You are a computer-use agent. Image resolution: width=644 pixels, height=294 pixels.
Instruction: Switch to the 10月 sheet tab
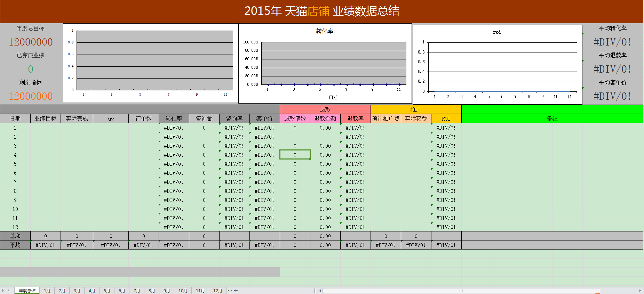[183, 291]
